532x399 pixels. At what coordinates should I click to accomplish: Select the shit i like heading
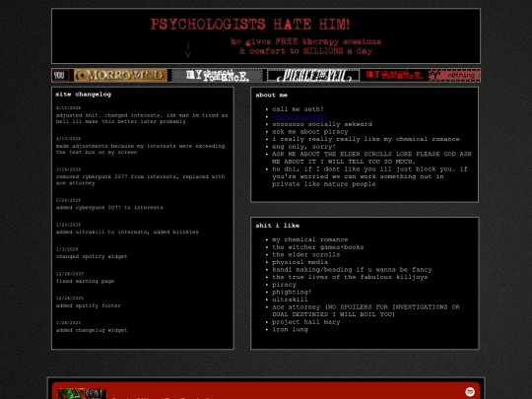tap(278, 226)
